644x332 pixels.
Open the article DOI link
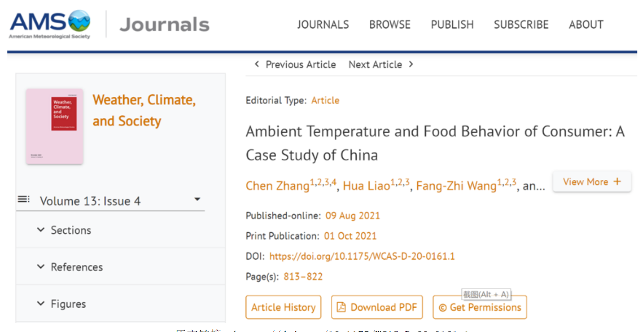[x=362, y=256]
